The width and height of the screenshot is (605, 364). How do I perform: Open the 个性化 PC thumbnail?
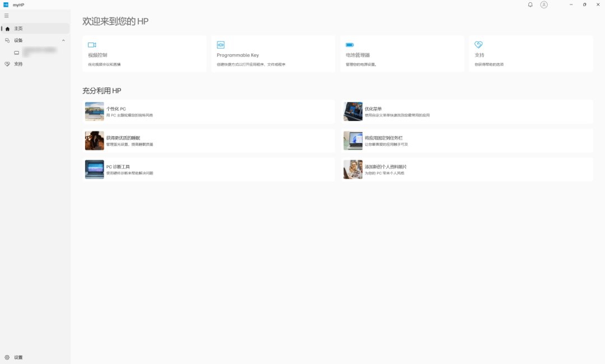pyautogui.click(x=94, y=111)
